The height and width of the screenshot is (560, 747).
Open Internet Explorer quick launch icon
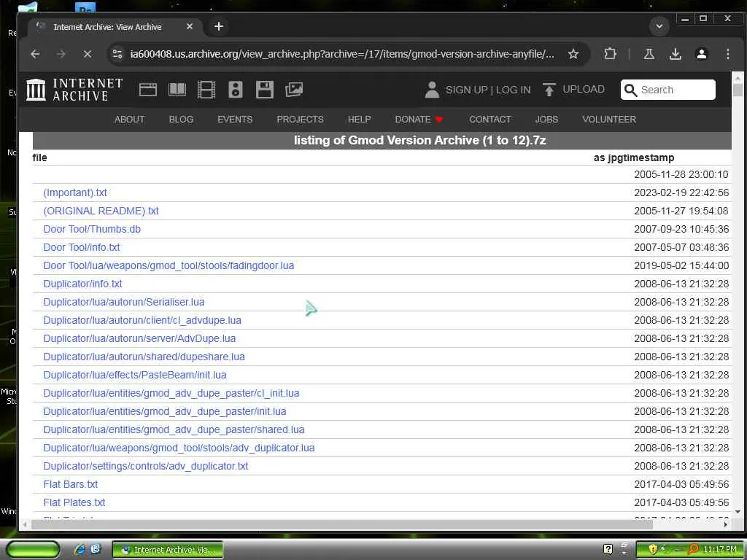pyautogui.click(x=79, y=550)
